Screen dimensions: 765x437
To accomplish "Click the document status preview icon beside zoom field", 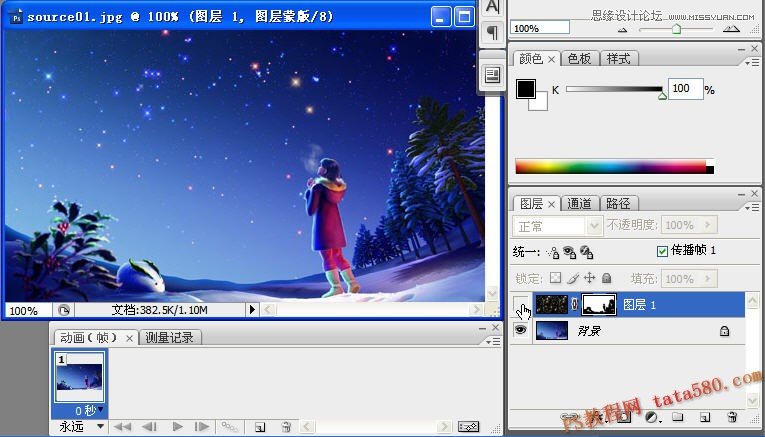I will 64,310.
